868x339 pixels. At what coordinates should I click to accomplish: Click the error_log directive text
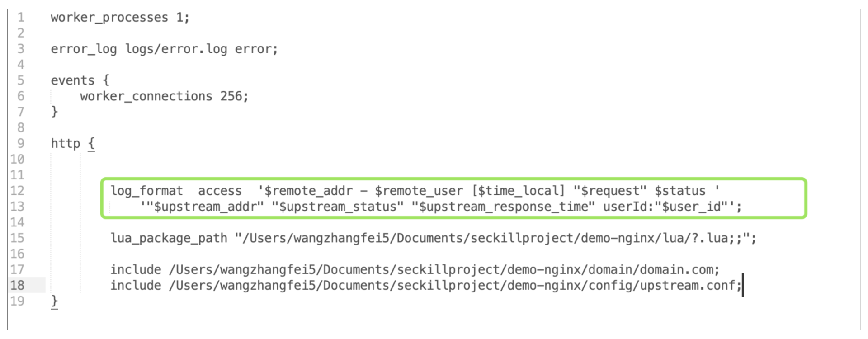click(84, 49)
